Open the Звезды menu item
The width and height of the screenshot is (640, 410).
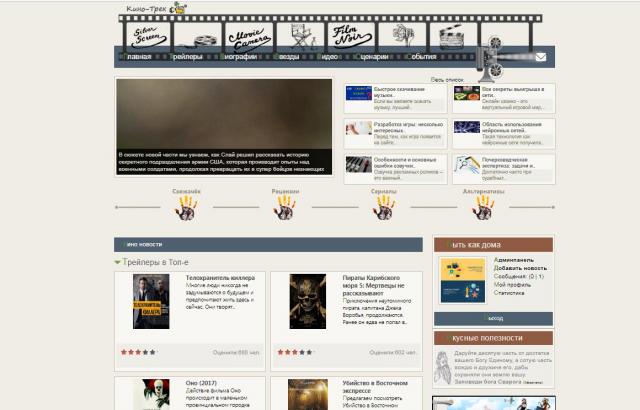click(x=286, y=57)
